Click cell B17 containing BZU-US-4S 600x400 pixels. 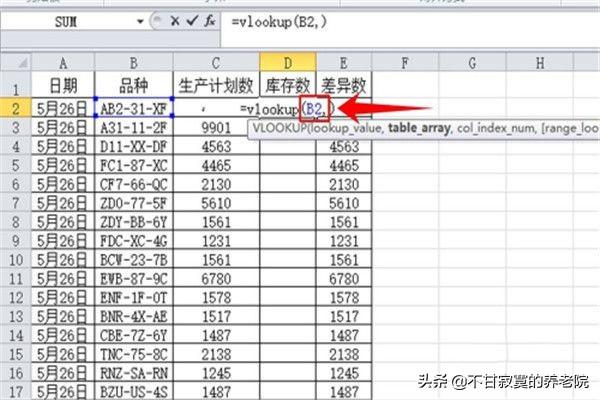tap(133, 389)
